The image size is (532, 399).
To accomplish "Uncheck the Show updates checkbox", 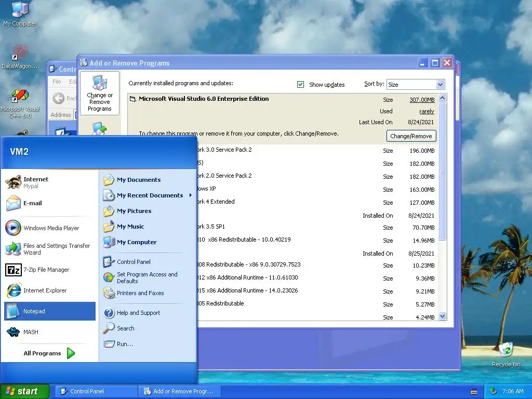I will click(x=300, y=85).
